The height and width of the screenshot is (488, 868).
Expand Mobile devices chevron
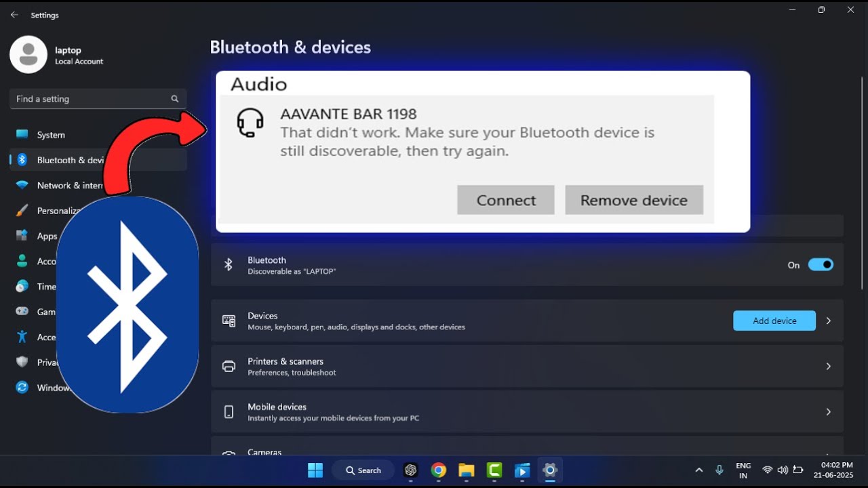(828, 411)
